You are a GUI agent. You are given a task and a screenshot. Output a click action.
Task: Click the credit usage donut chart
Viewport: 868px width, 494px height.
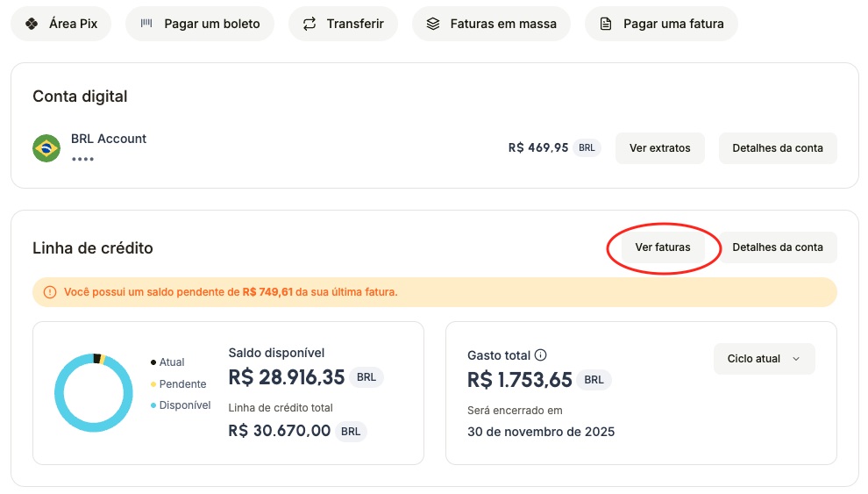point(93,392)
